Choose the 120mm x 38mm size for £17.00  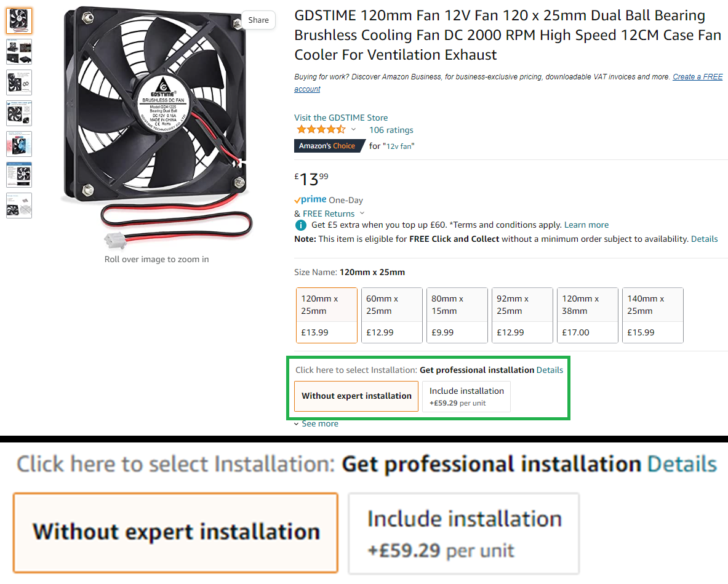click(x=588, y=315)
